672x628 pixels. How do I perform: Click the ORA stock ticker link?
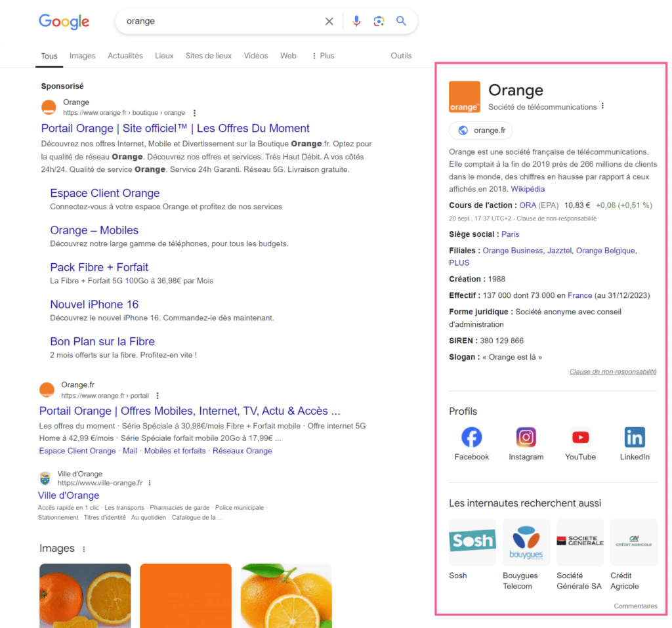click(x=528, y=205)
